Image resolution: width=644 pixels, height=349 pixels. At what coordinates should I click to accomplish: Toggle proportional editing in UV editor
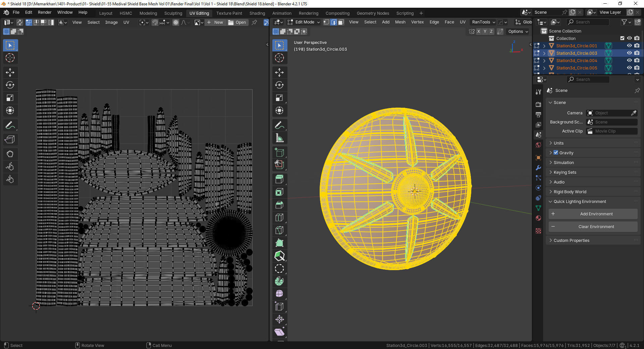pyautogui.click(x=176, y=22)
